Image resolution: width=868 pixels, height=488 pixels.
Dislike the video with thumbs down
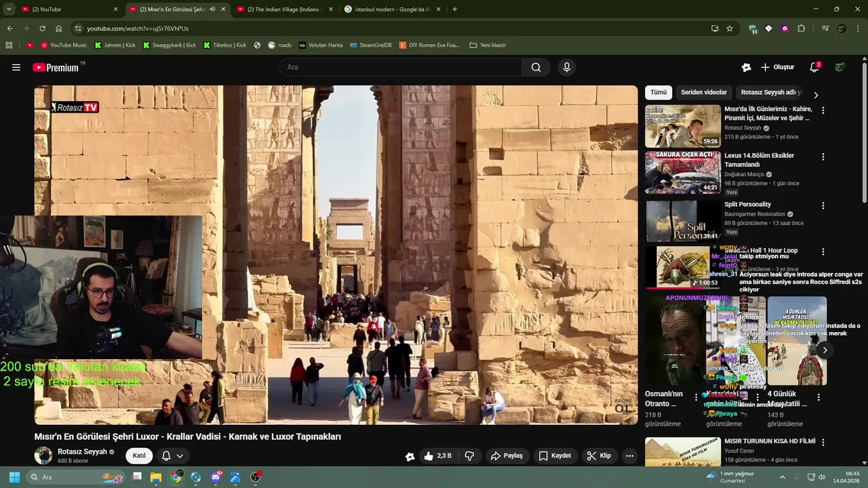[469, 455]
